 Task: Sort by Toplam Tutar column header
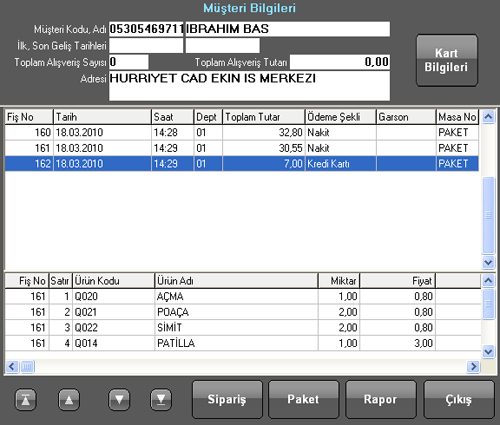tap(263, 117)
